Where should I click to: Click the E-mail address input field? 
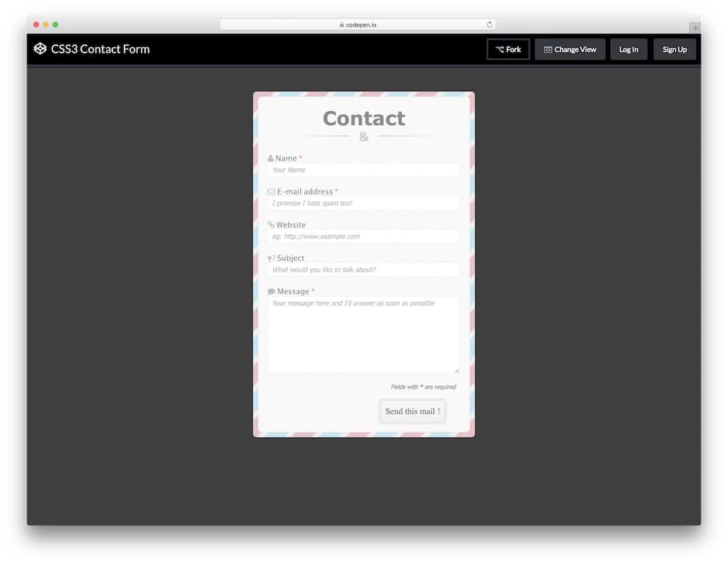(363, 203)
